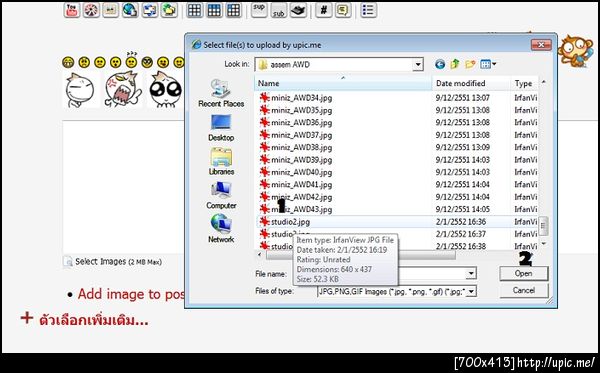Expand the File name dropdown arrow
600x373 pixels.
(x=471, y=274)
